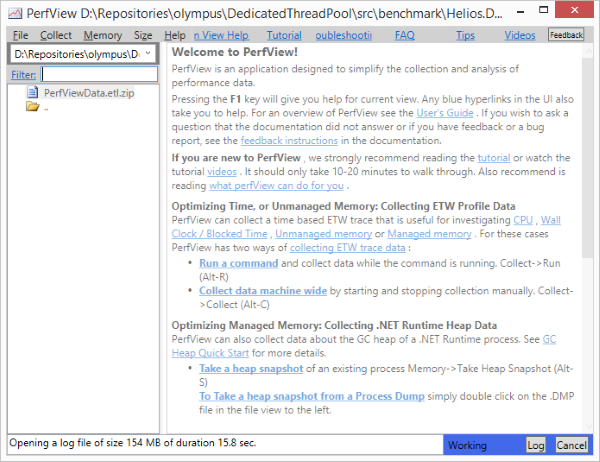Viewport: 600px width, 462px height.
Task: Open the feedback instructions link
Action: [289, 140]
